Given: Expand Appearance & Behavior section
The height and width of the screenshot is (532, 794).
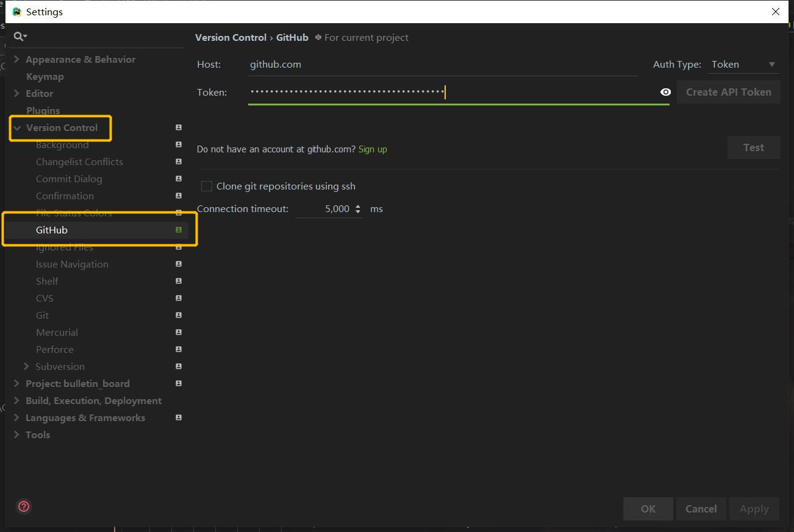Looking at the screenshot, I should coord(17,59).
